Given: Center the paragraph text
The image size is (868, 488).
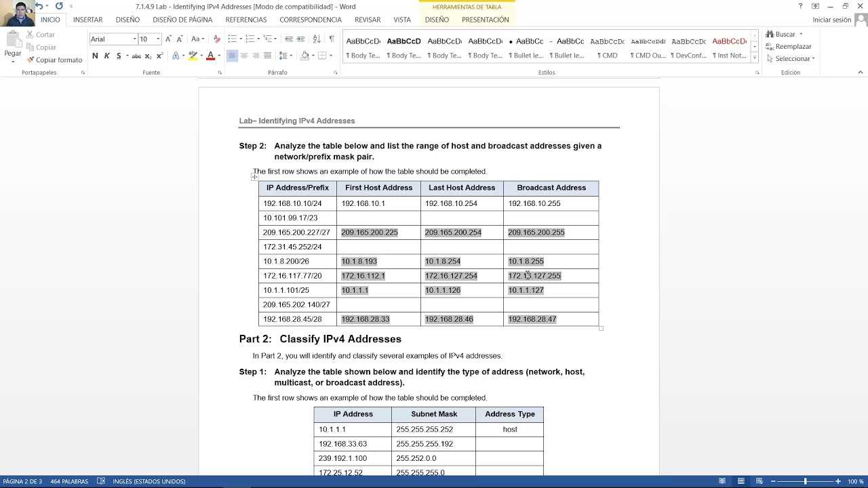Looking at the screenshot, I should pos(244,56).
